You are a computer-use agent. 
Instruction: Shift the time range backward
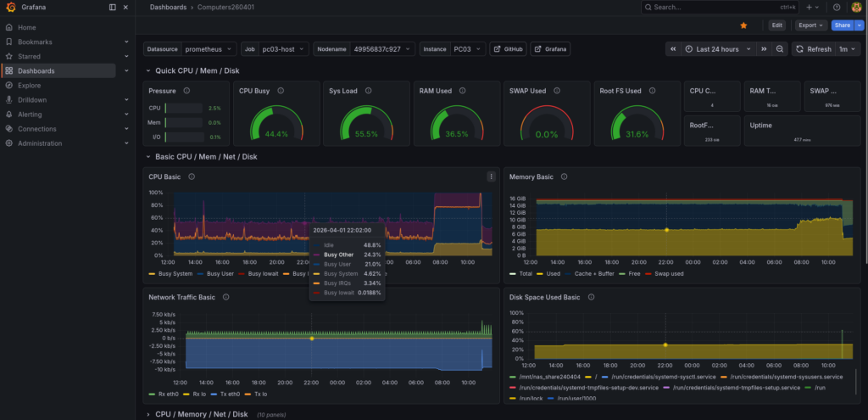coord(673,49)
